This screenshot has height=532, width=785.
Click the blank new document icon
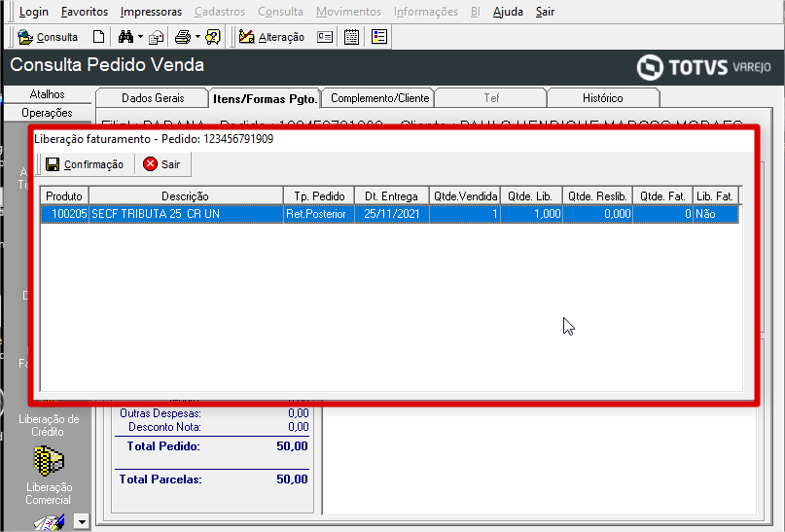[98, 37]
